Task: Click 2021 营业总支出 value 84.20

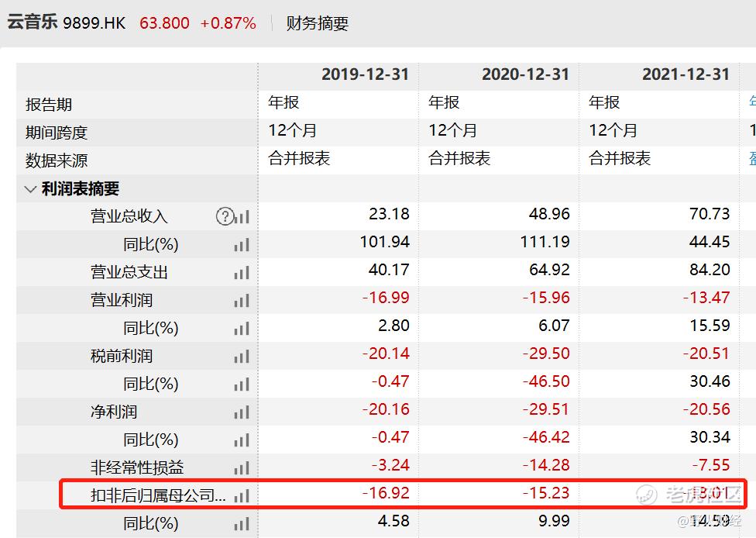Action: pyautogui.click(x=710, y=270)
